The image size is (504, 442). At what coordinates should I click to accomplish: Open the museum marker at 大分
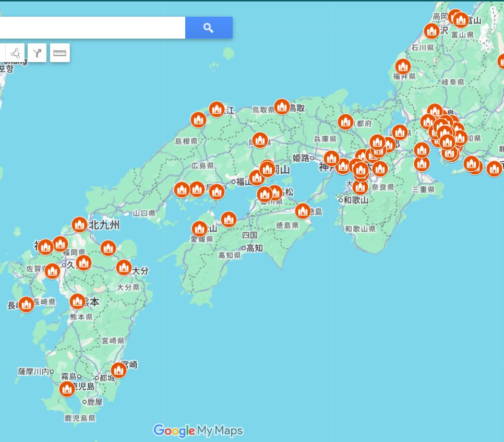[x=124, y=268]
